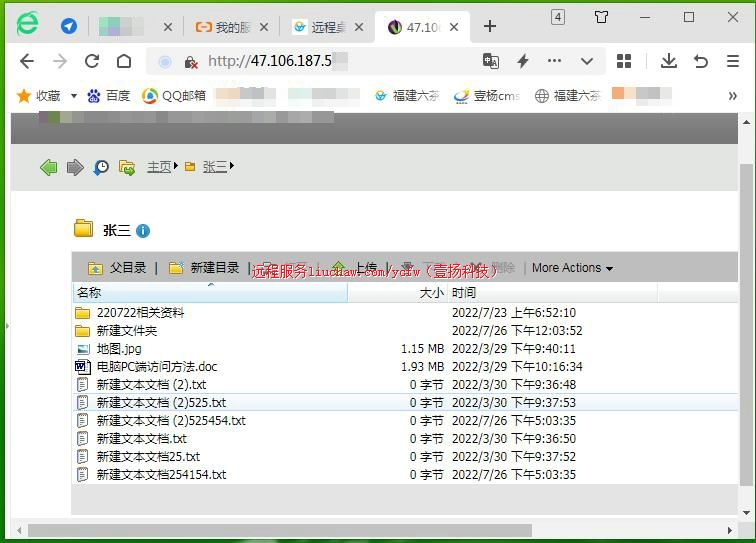This screenshot has width=756, height=543.
Task: Click the 360 browser logo
Action: point(27,24)
